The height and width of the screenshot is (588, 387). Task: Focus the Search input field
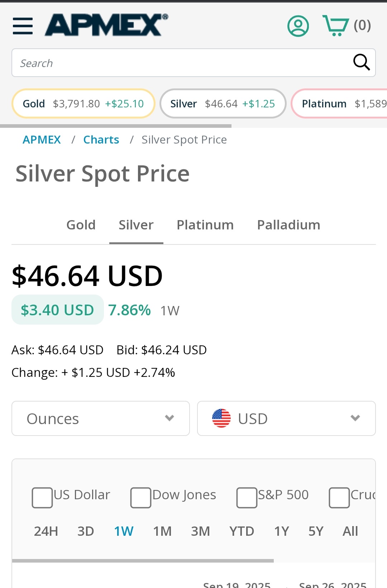click(181, 63)
